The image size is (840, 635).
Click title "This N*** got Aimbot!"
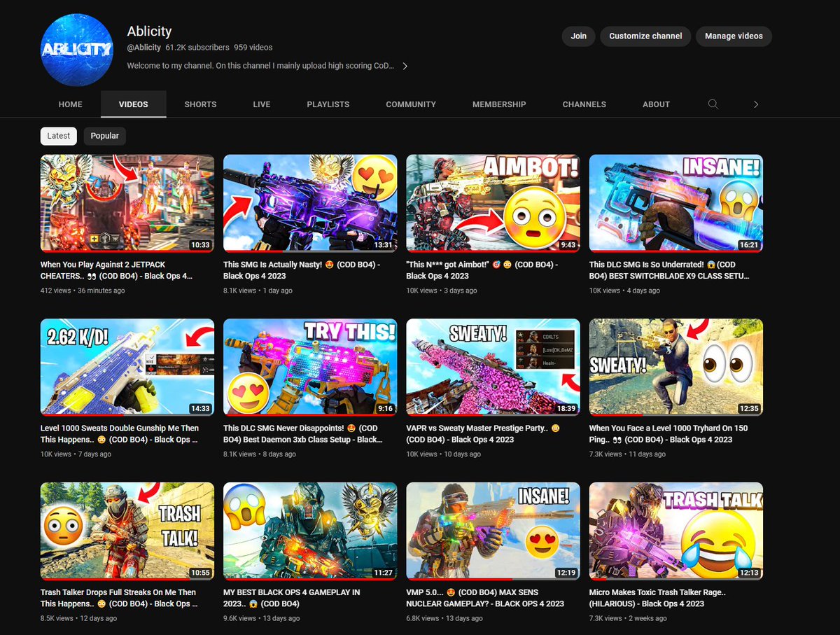(483, 270)
